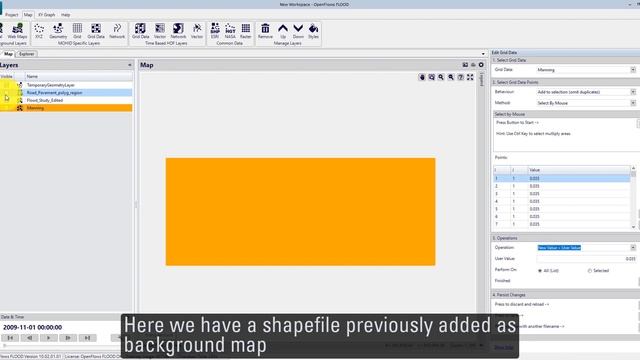Viewport: 640px width, 360px height.
Task: Add Grid Data in MOHID Specific Layers
Action: click(x=96, y=31)
